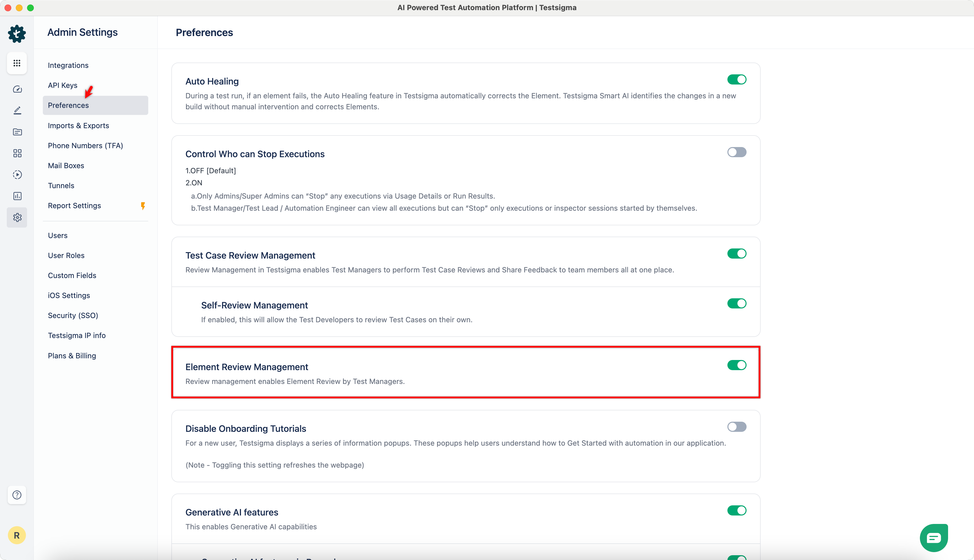Toggle Disable Onboarding Tutorials on
This screenshot has height=560, width=974.
[x=736, y=426]
